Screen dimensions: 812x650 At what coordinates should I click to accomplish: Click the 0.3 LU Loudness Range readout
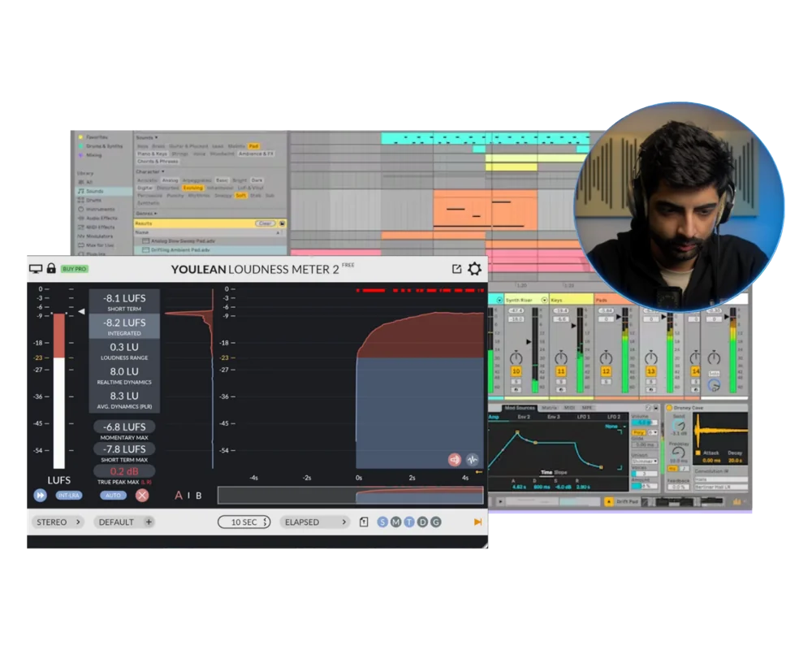coord(124,350)
